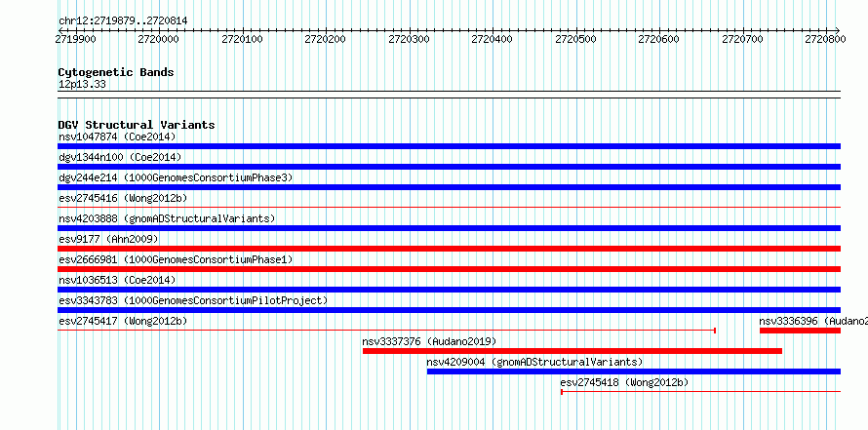Open the esv9177 (Ahn2009) label
Screen dimensions: 868x430
pos(108,239)
